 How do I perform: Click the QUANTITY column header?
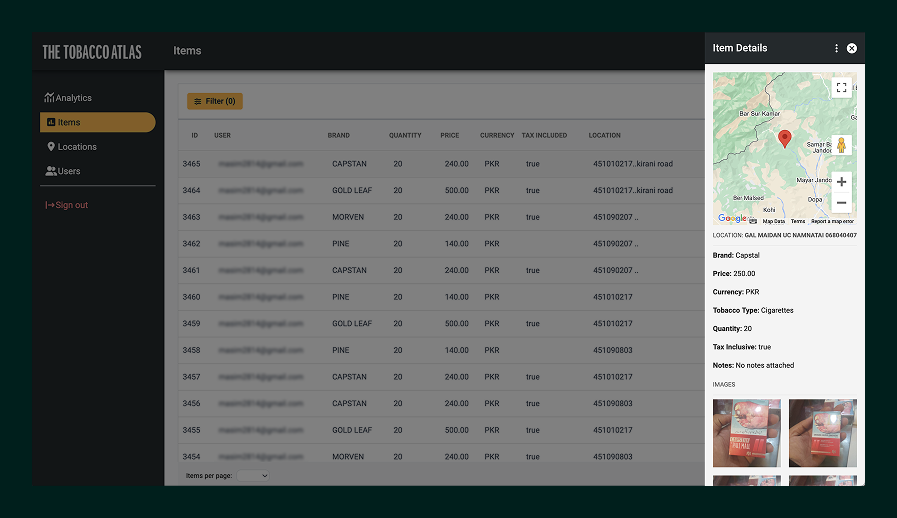(405, 136)
